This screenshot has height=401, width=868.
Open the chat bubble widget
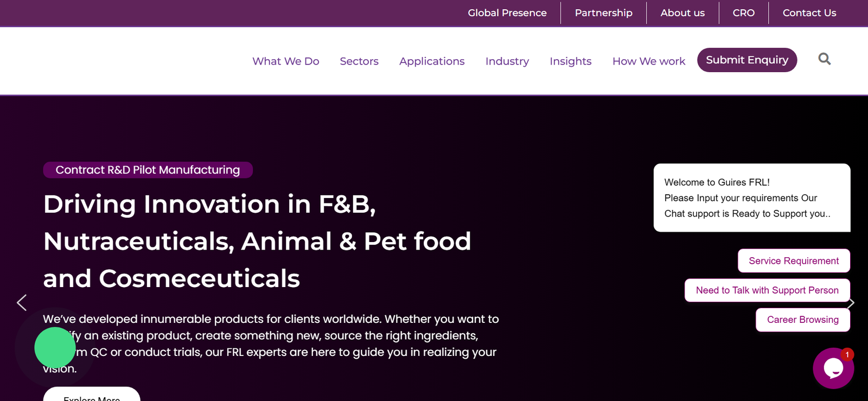pos(833,368)
